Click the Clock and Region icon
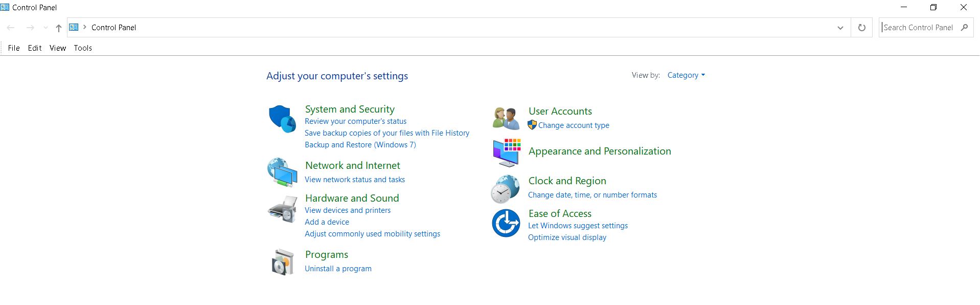This screenshot has height=305, width=980. [x=505, y=189]
